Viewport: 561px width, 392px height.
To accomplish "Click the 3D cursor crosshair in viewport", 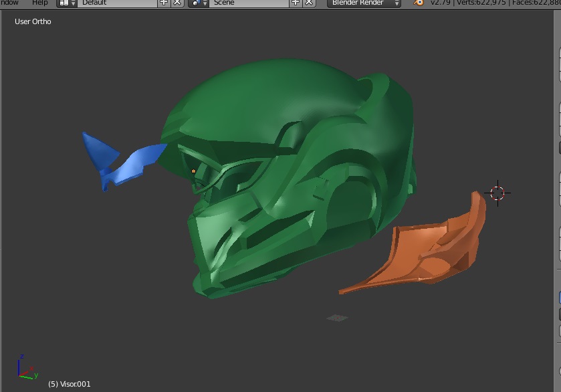I will (x=497, y=193).
